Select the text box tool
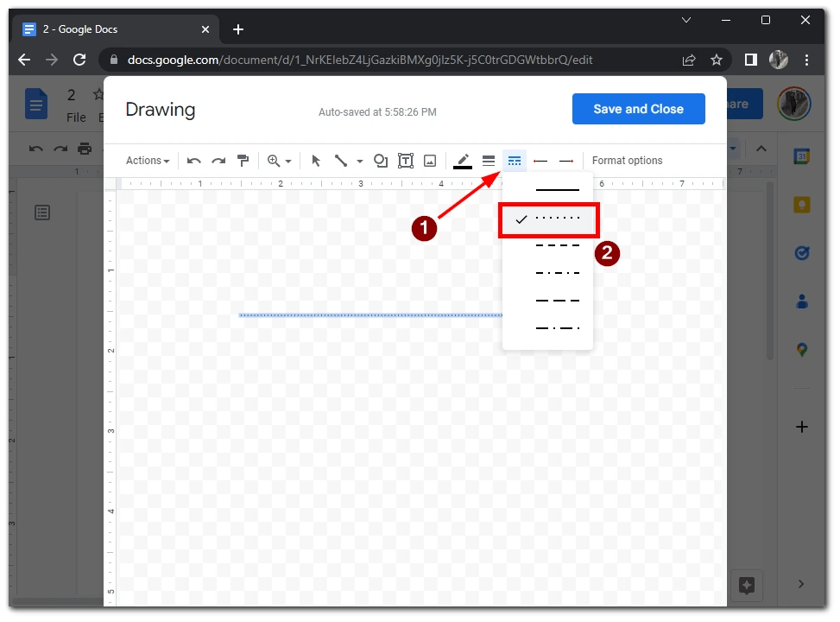Screen dimensions: 840x622 pos(406,161)
